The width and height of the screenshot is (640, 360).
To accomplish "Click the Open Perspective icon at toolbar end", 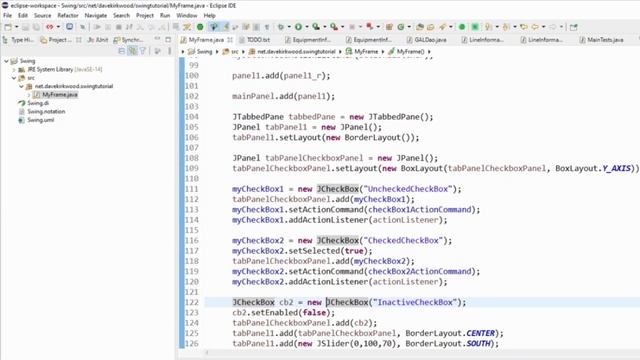I will (573, 27).
